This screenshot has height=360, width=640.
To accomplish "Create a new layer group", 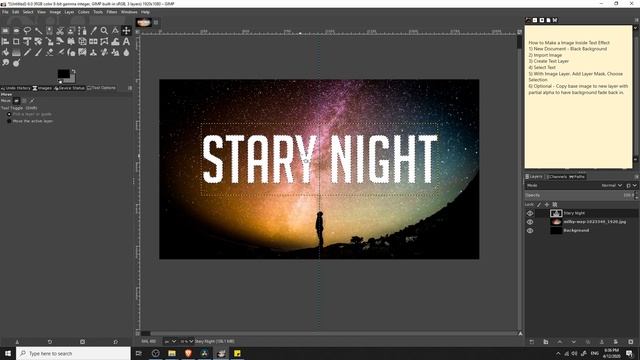I will (546, 342).
